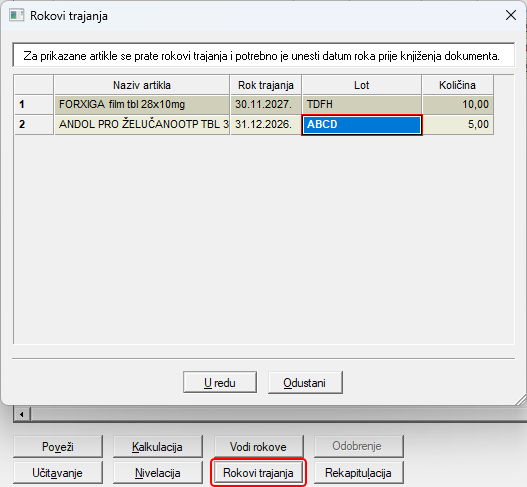
Task: Select row number 2 header
Action: point(34,125)
